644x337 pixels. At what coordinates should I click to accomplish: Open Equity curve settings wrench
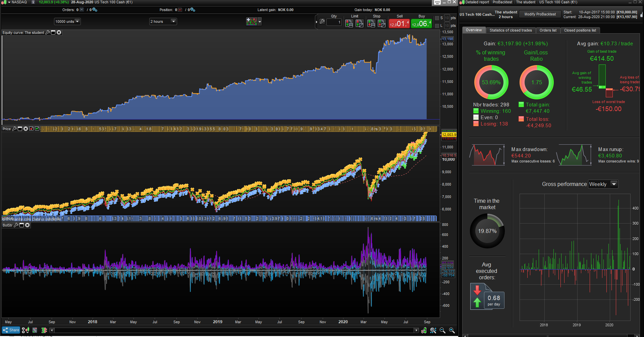tap(48, 33)
